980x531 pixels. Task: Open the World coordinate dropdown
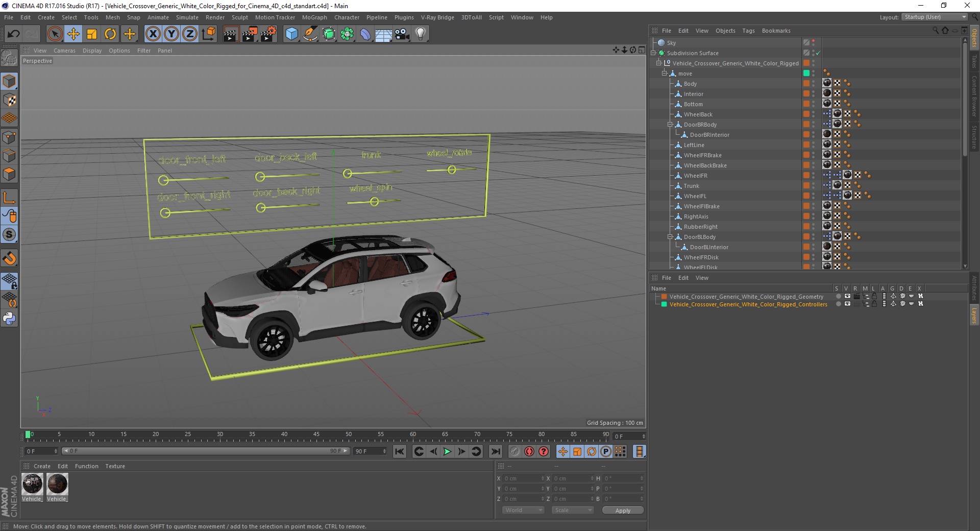(523, 510)
